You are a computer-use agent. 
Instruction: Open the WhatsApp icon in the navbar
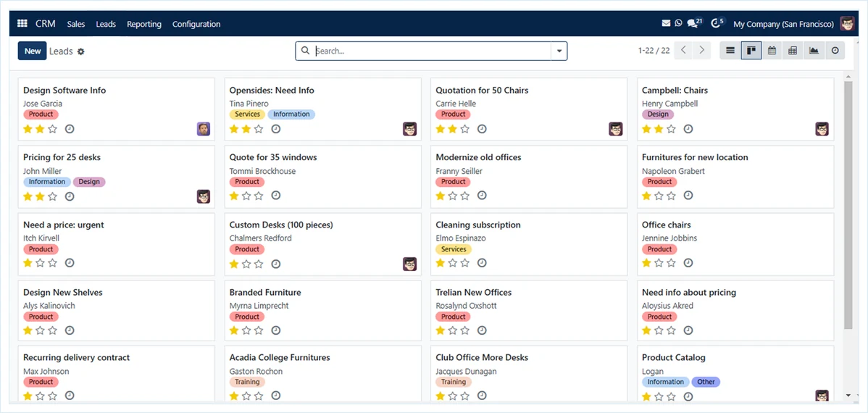pyautogui.click(x=679, y=23)
